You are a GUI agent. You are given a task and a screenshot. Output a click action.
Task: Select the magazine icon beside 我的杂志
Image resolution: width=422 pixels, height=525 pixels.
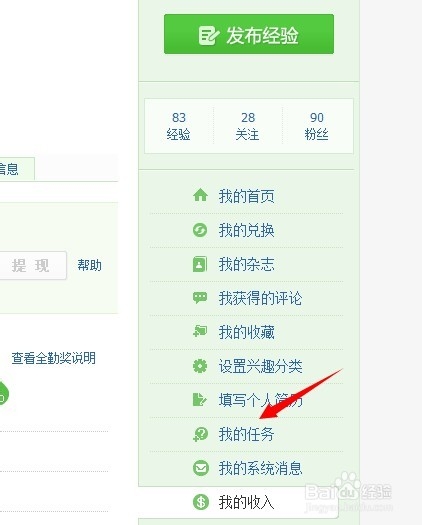(200, 264)
